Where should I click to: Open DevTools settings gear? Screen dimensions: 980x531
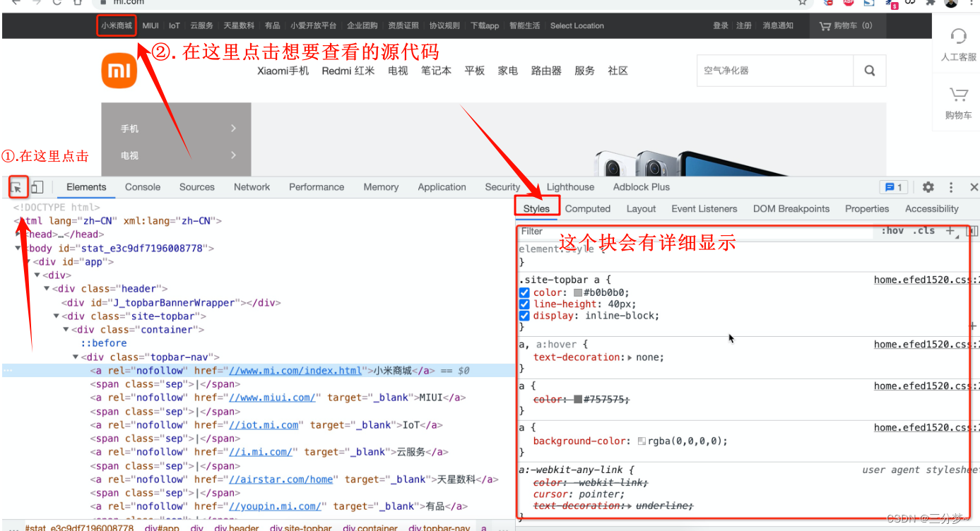pos(928,187)
